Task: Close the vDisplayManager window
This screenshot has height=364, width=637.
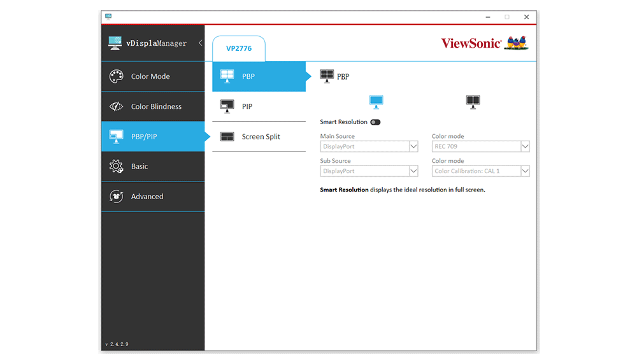Action: [527, 17]
